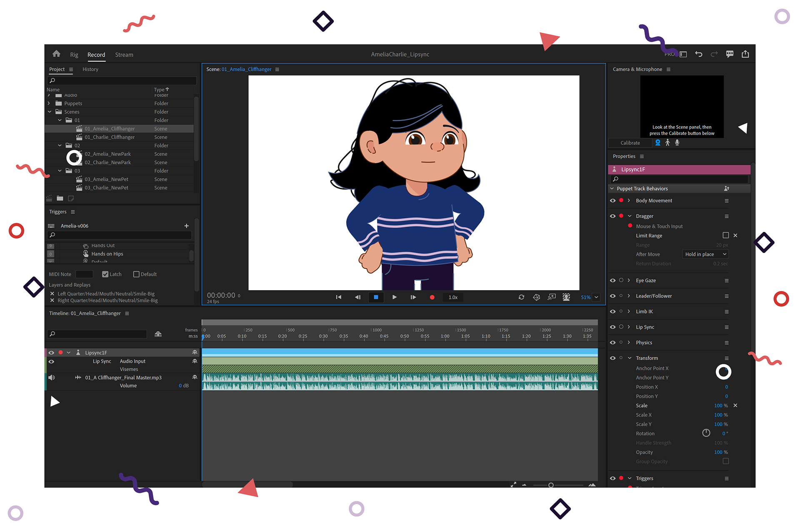Screen dimensions: 800x532
Task: Open the Timeline panel menu
Action: (127, 313)
